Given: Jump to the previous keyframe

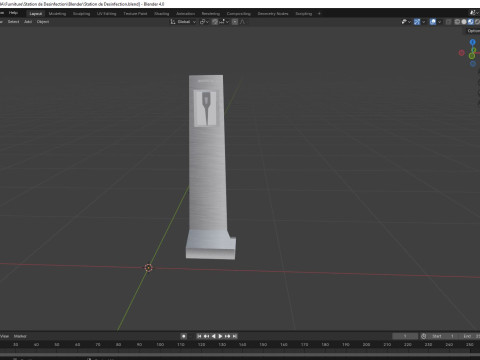Looking at the screenshot, I should 206,336.
